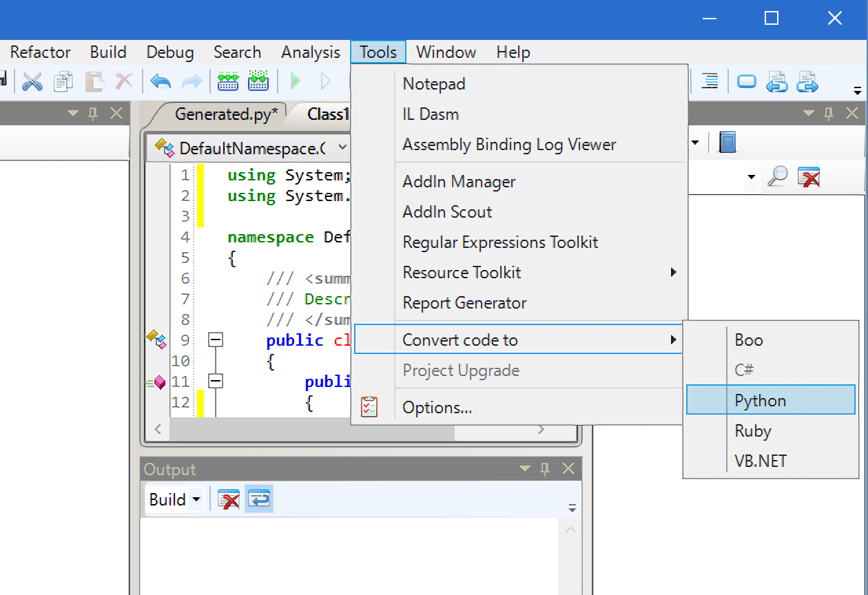
Task: Select Python in Convert code submenu
Action: point(761,401)
